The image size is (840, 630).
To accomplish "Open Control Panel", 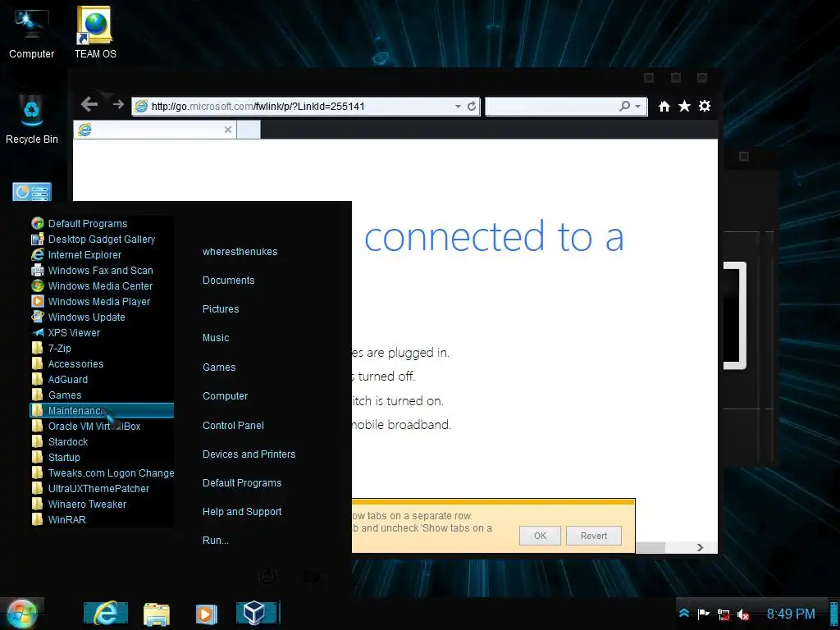I will point(233,426).
